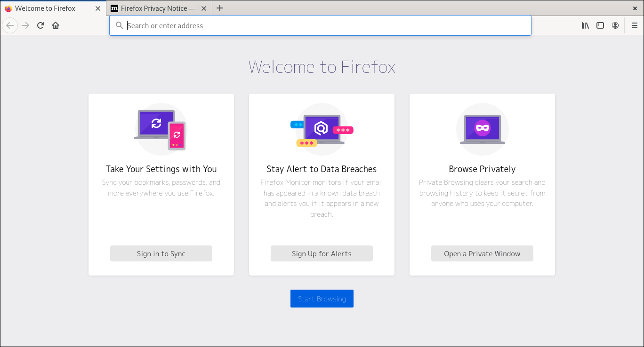Switch to the Welcome to Firefox tab
Screen dimensions: 644x347
tap(53, 8)
